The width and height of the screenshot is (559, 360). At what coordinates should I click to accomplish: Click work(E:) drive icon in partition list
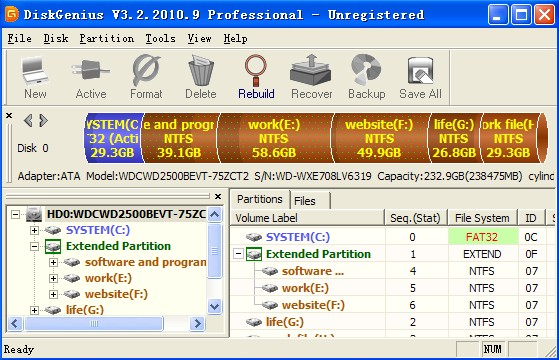pos(270,288)
